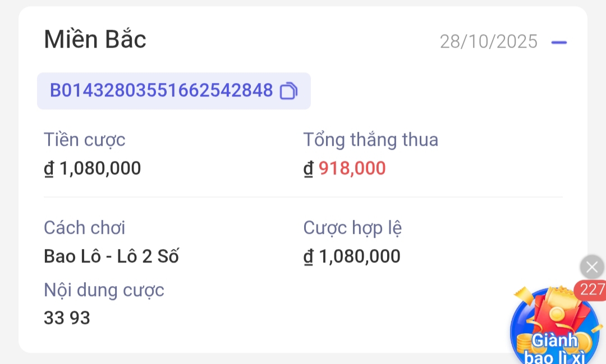
Task: Tap the 1,080,000 amount under Tiền cược
Action: coord(100,168)
